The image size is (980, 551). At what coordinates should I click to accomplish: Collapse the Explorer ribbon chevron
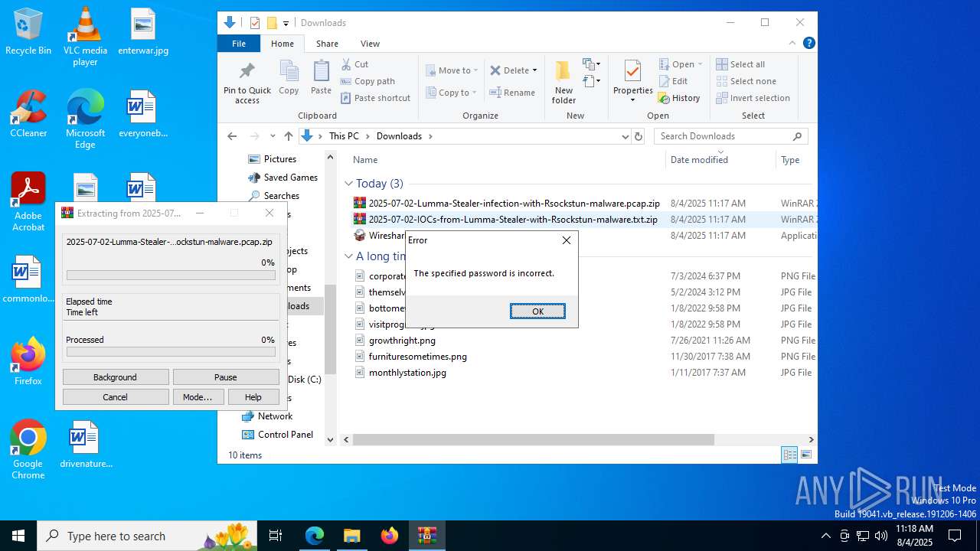792,44
